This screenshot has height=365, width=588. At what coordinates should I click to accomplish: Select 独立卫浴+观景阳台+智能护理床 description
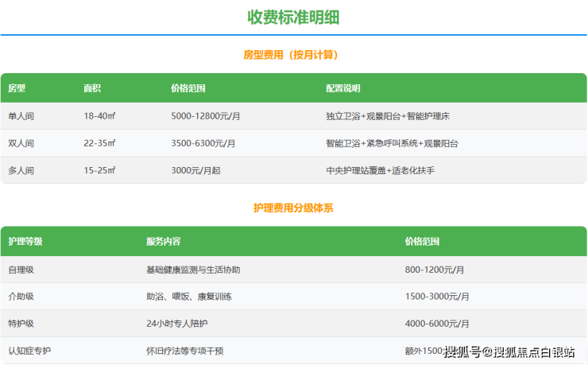388,116
